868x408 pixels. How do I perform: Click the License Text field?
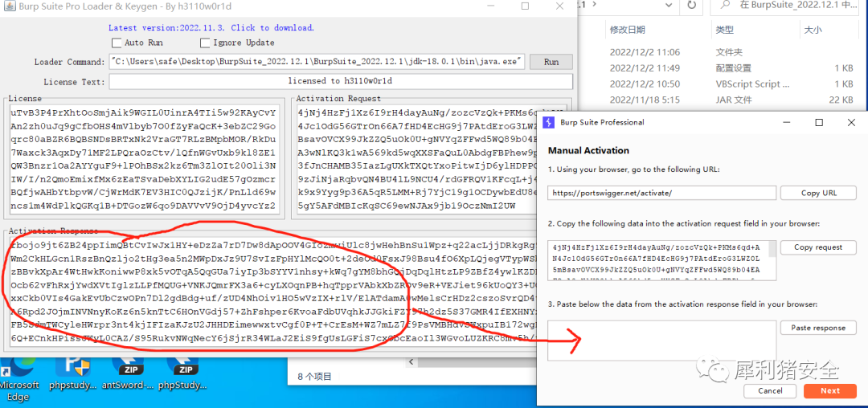[341, 81]
